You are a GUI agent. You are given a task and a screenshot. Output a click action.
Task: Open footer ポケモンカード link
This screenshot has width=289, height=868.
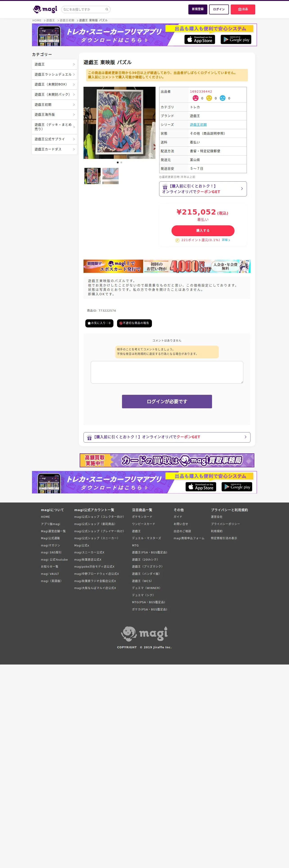click(142, 517)
